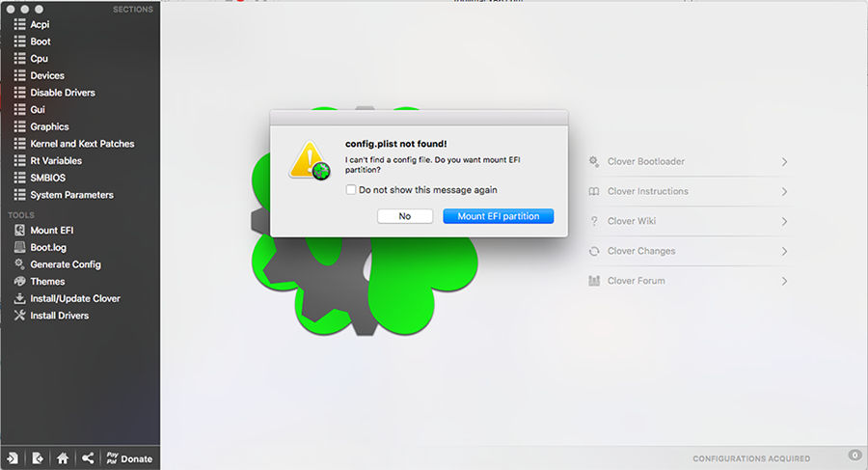
Task: Click the Boot.log laptop icon
Action: pos(20,247)
